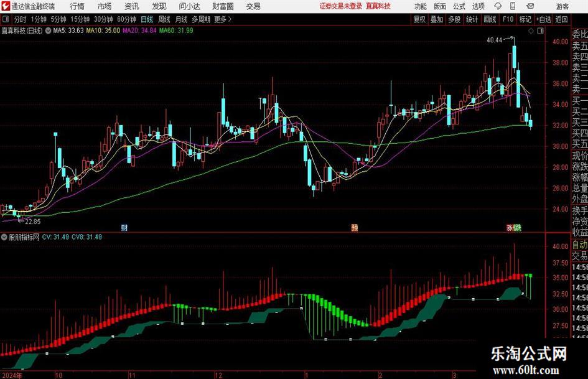Image resolution: width=588 pixels, height=379 pixels.
Task: Click the 预 marker on the chart
Action: click(x=355, y=228)
